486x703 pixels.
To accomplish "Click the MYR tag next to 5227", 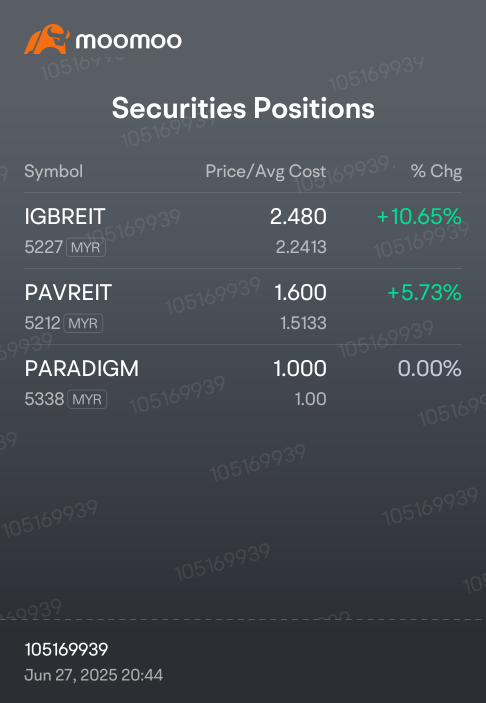I will click(86, 247).
